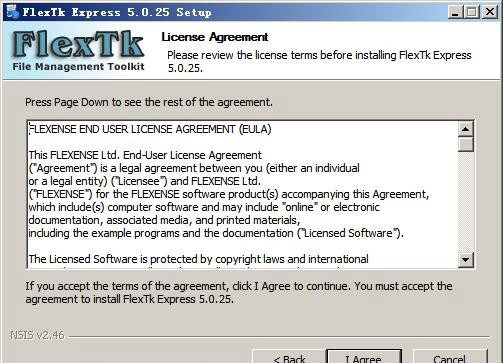The height and width of the screenshot is (363, 503).
Task: Cancel the FlexTk setup
Action: (450, 356)
